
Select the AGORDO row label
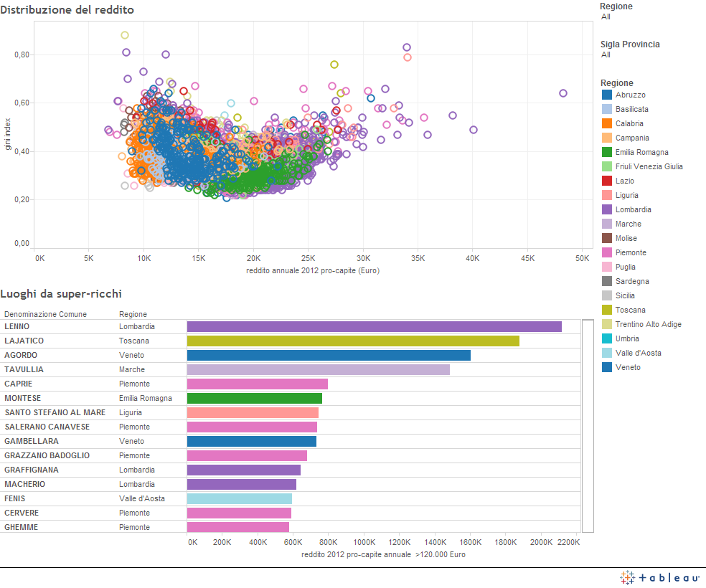coord(21,355)
